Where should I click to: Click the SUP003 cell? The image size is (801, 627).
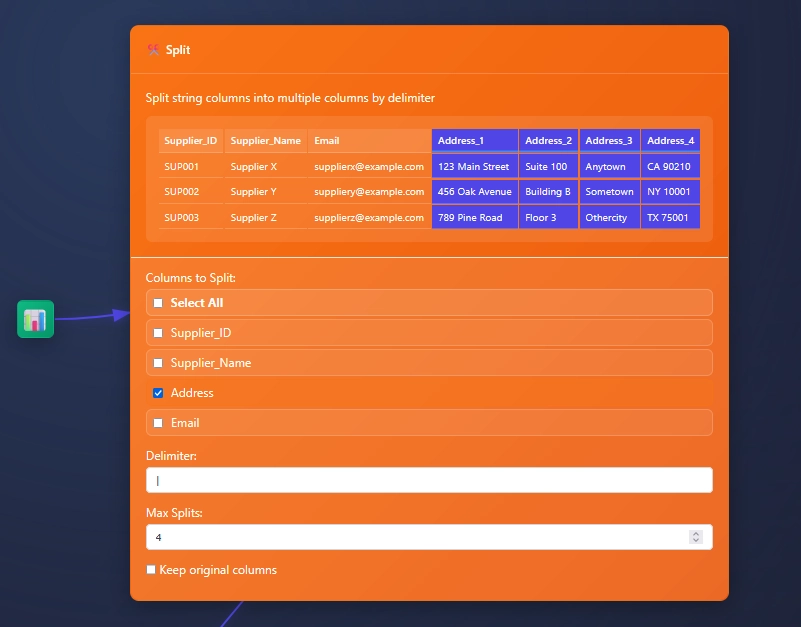tap(191, 218)
